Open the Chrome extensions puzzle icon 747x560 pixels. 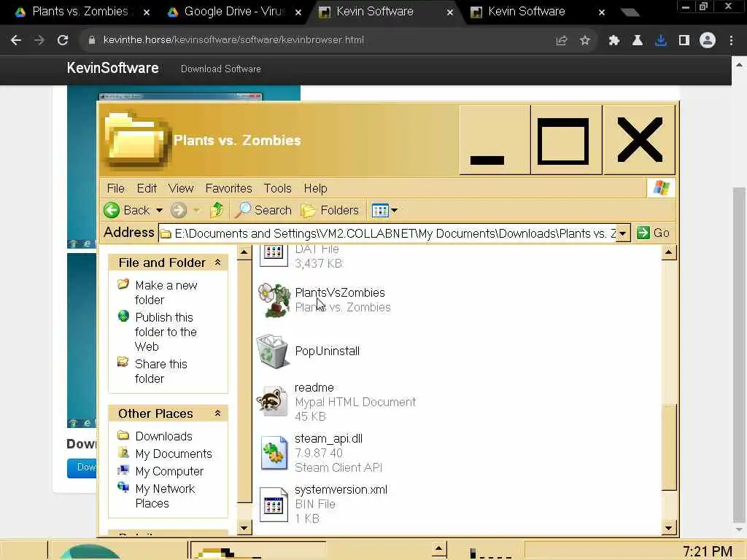pyautogui.click(x=614, y=41)
